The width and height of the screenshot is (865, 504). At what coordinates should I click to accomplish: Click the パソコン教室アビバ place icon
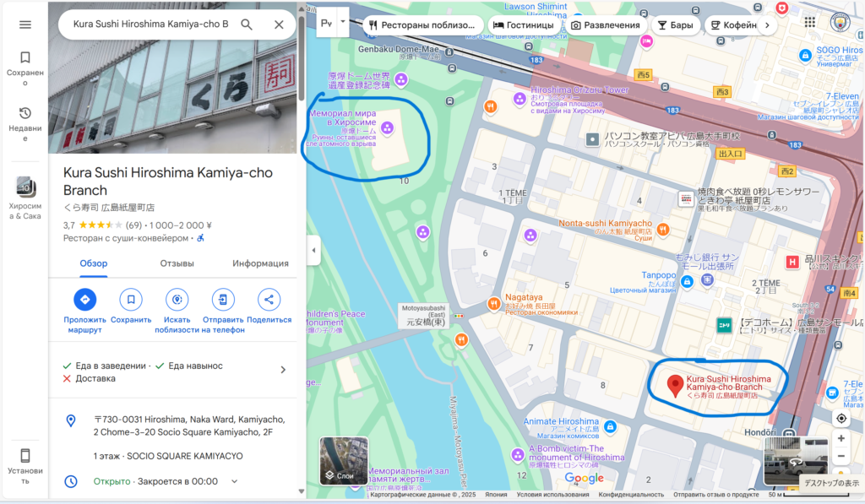[x=592, y=139]
